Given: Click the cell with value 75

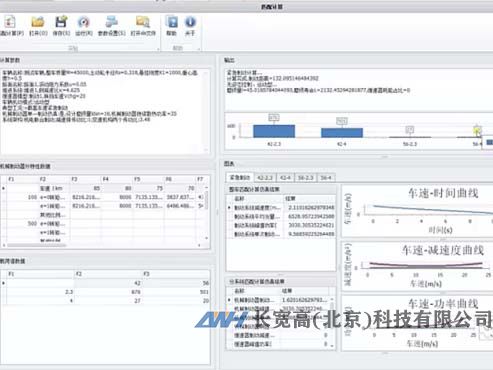Looking at the screenshot, I should pos(149,188).
